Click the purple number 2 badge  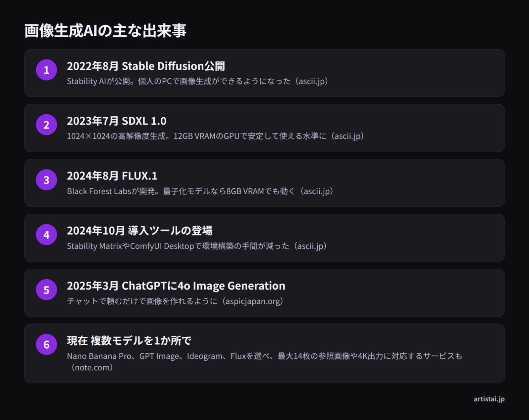pyautogui.click(x=46, y=125)
